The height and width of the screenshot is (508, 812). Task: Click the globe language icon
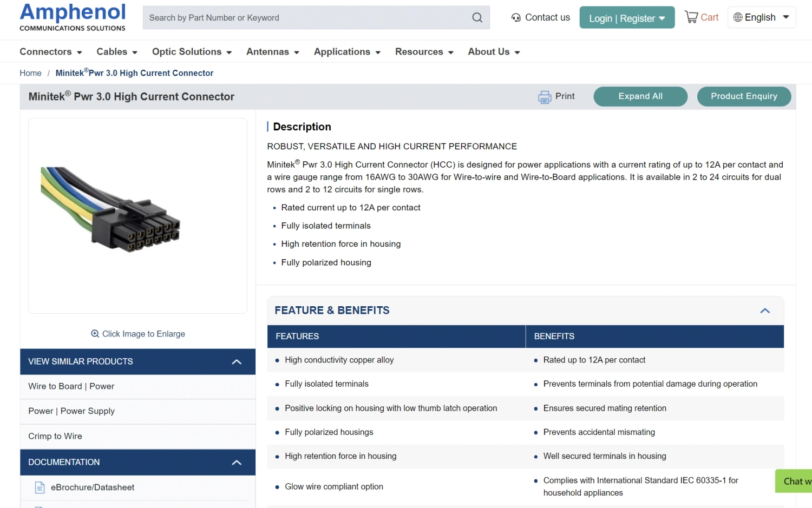click(737, 17)
